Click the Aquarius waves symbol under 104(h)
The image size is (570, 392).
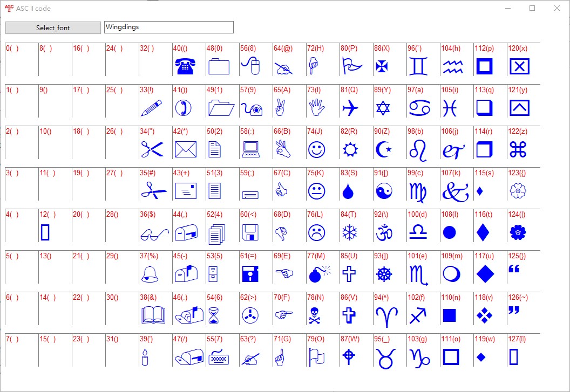pyautogui.click(x=452, y=66)
